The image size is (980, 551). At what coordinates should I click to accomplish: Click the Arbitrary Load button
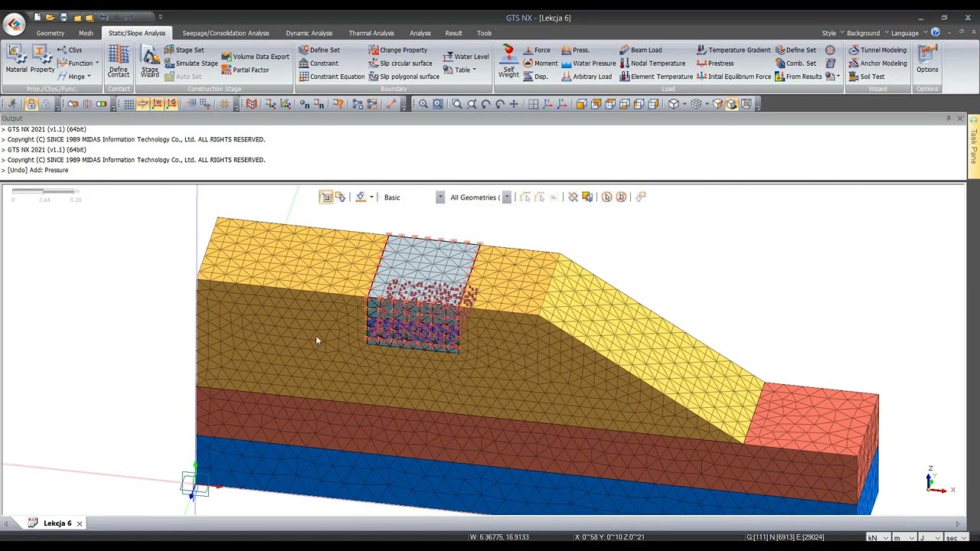[586, 77]
